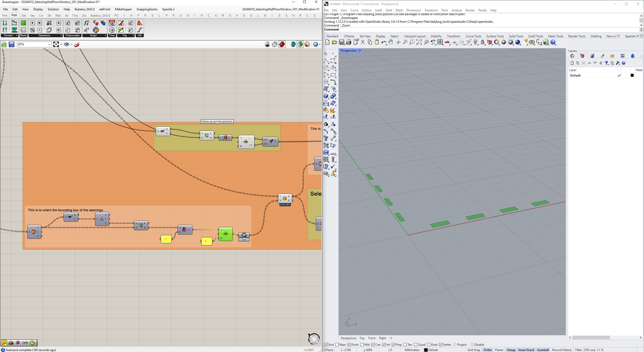
Task: Open the MetaHopper menu
Action: click(x=123, y=9)
